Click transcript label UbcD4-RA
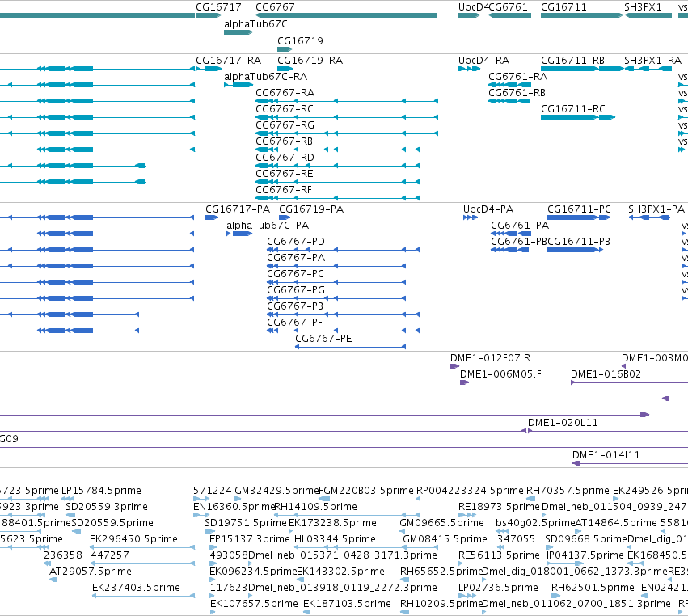The width and height of the screenshot is (688, 616). (x=484, y=60)
